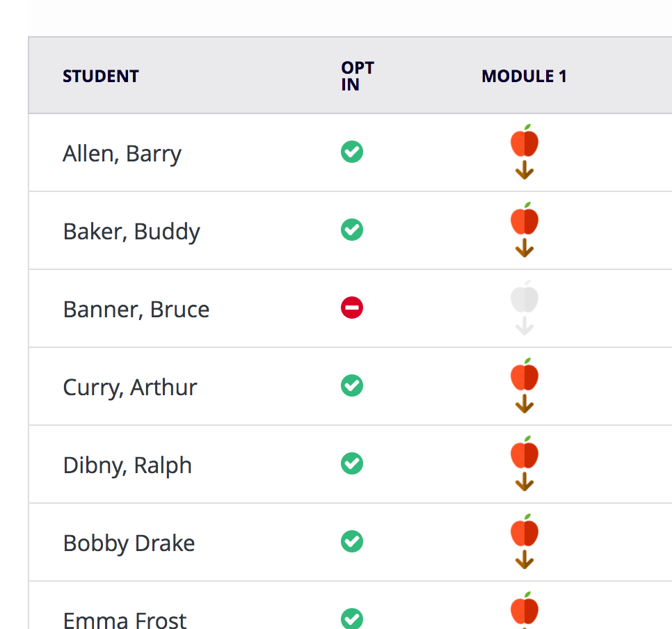
Task: Click Barry Allen's Module 1 apple icon
Action: tap(525, 143)
